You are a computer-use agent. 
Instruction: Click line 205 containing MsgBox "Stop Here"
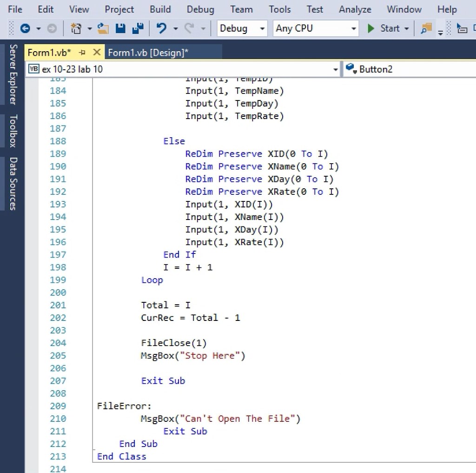(x=192, y=356)
